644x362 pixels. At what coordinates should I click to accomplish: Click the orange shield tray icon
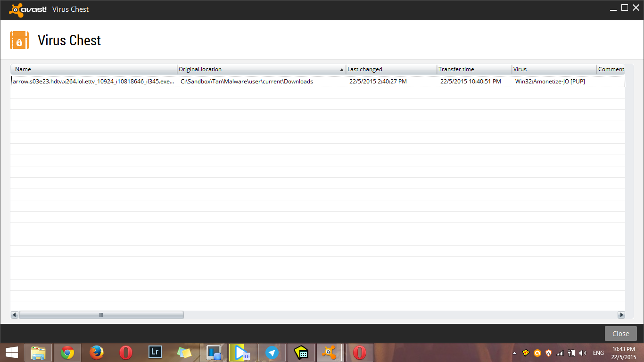(548, 353)
